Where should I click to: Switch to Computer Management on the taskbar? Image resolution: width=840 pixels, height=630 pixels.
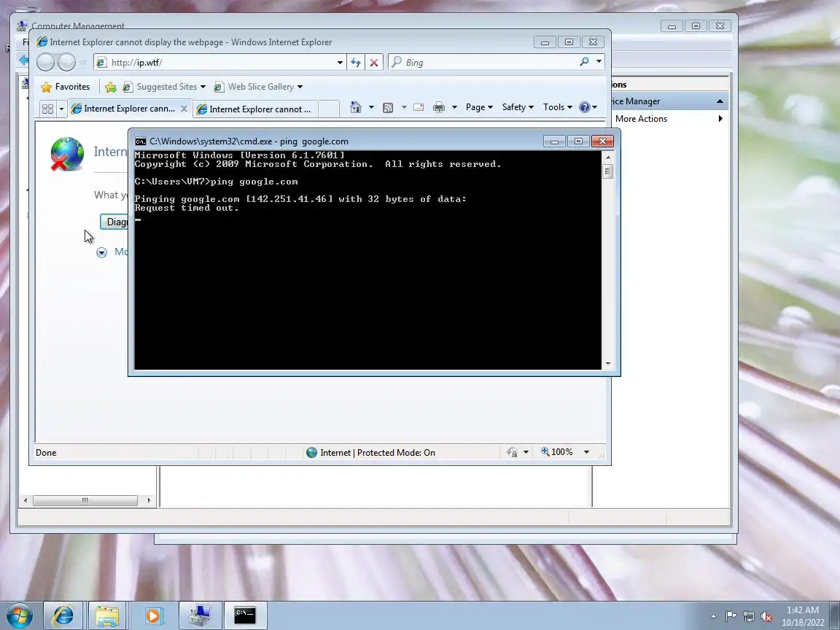coord(200,615)
